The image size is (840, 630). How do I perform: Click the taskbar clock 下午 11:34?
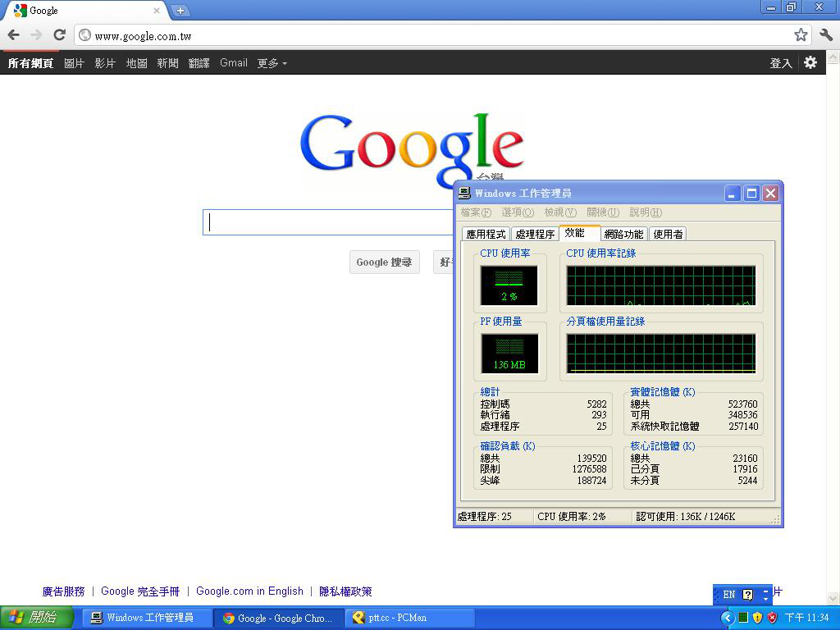[x=806, y=618]
